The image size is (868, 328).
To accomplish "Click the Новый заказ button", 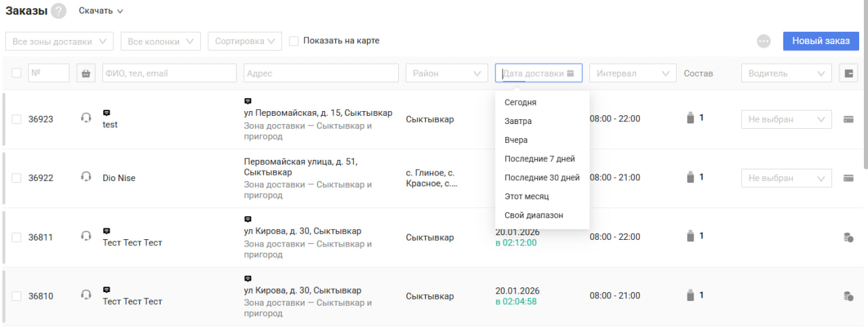I will 821,41.
